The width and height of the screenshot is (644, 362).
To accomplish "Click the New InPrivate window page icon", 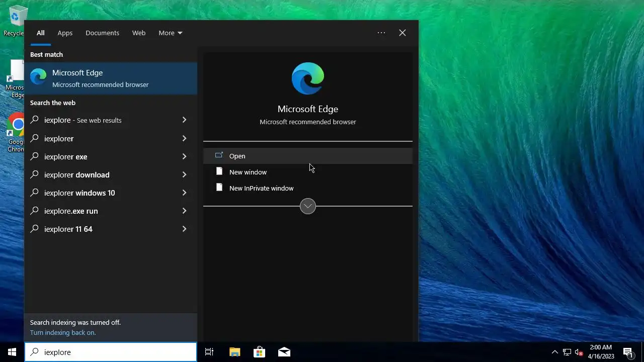I will click(x=219, y=188).
